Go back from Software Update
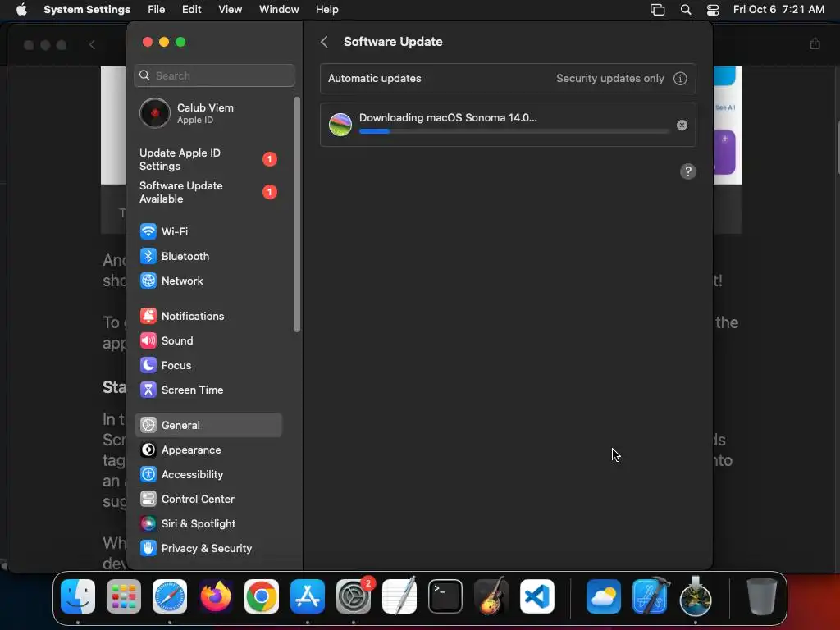This screenshot has width=840, height=630. pyautogui.click(x=324, y=42)
